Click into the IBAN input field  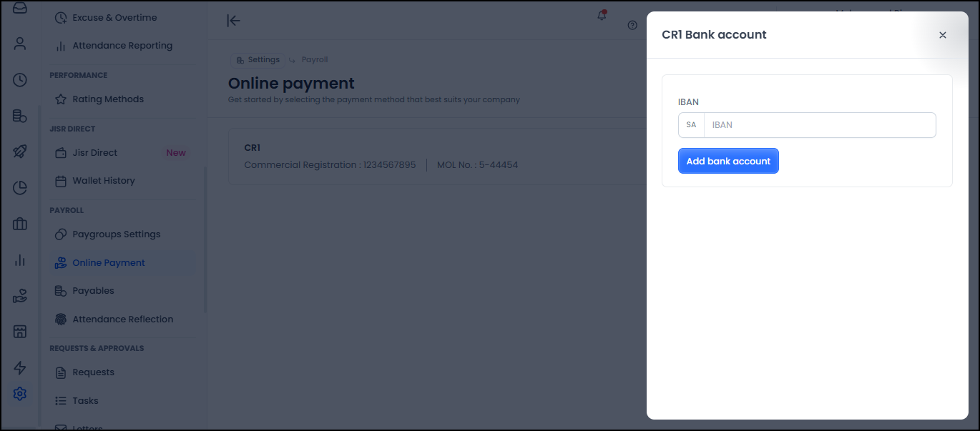coord(819,125)
